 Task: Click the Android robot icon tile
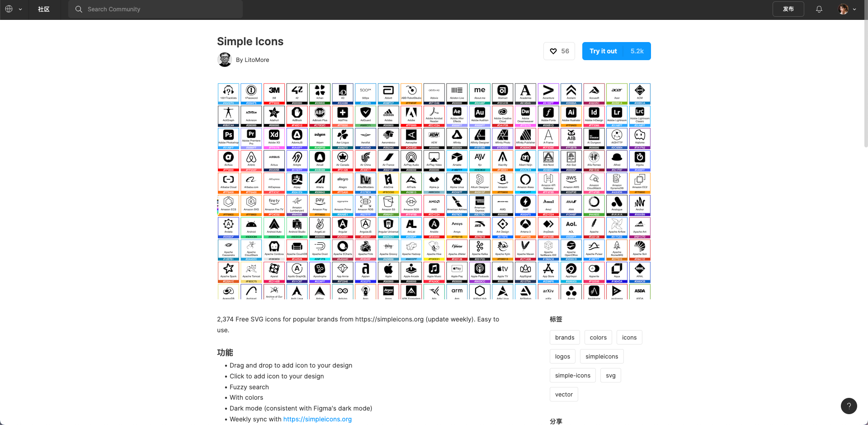point(251,228)
